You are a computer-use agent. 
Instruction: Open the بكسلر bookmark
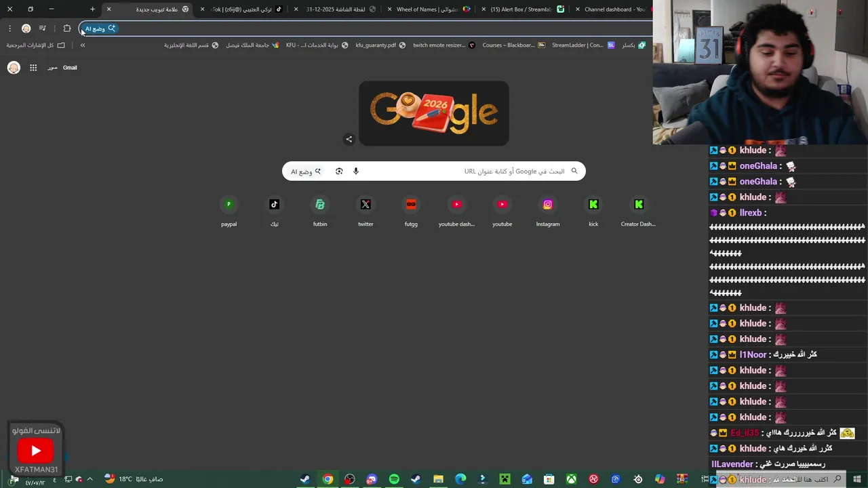pos(633,45)
